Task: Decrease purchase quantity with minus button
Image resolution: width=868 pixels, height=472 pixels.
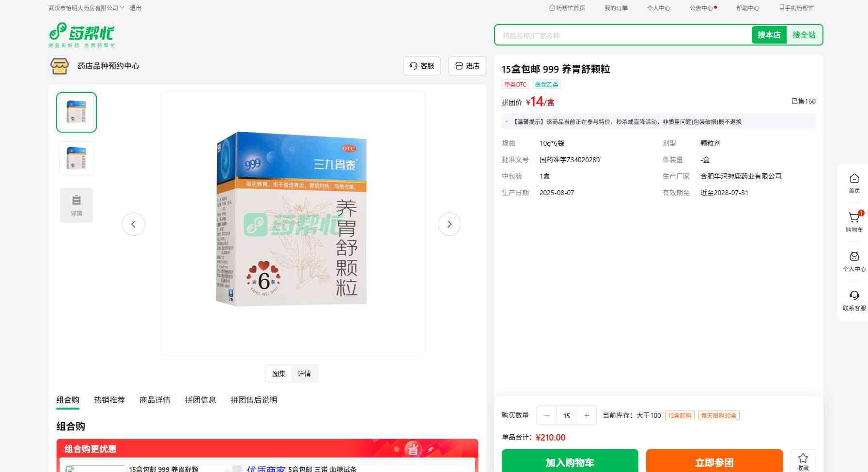Action: click(x=546, y=415)
